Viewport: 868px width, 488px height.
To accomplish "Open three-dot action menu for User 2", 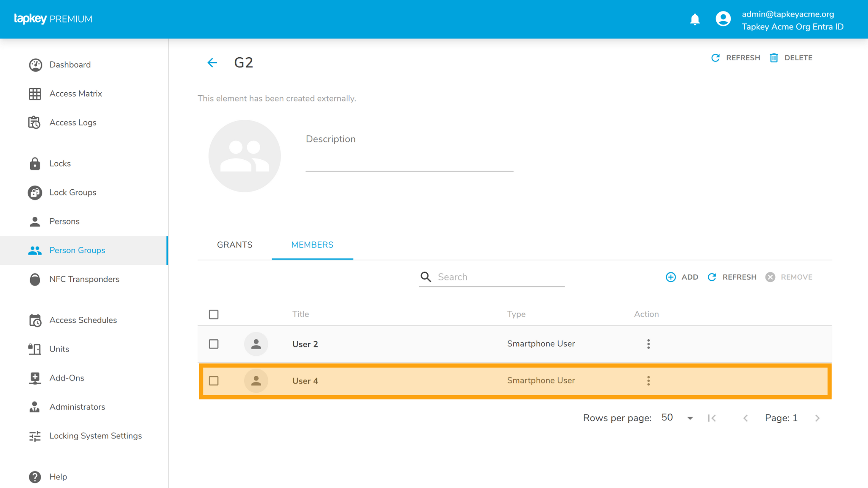I will (x=648, y=344).
